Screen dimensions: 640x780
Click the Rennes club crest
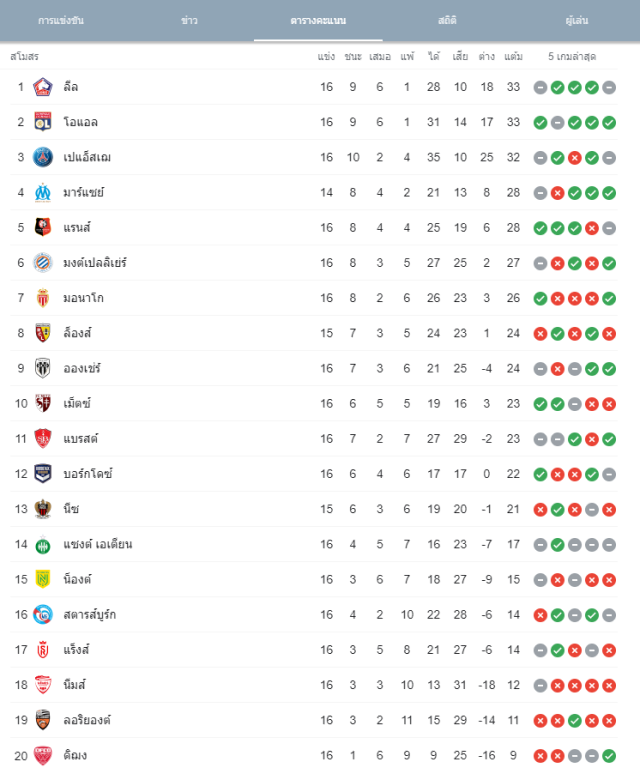tap(43, 228)
